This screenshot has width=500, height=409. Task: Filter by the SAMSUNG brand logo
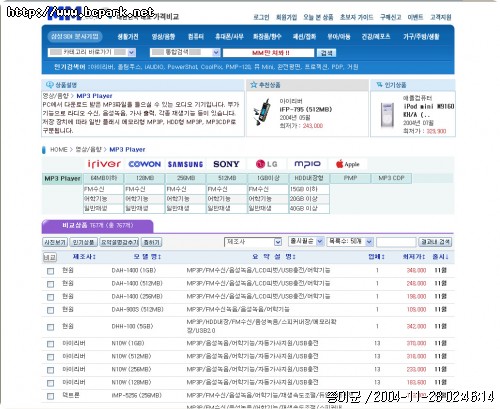[x=185, y=164]
